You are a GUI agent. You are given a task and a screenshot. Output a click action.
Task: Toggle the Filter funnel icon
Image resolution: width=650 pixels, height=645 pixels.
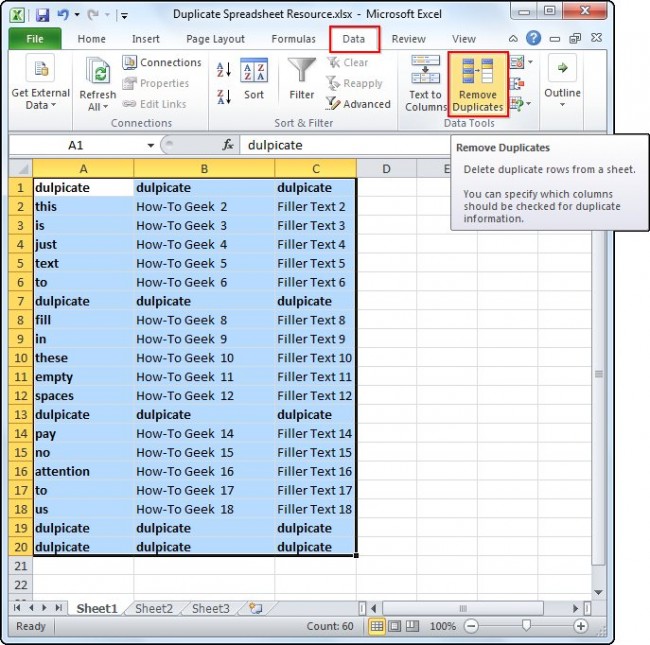pyautogui.click(x=302, y=70)
